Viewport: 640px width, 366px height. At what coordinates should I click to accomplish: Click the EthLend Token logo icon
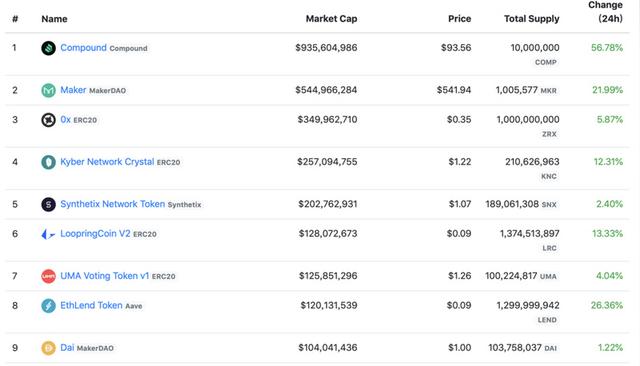coord(48,306)
